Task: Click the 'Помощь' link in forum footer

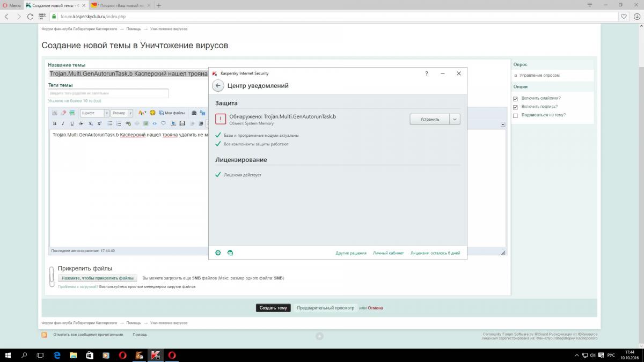Action: coord(140,334)
